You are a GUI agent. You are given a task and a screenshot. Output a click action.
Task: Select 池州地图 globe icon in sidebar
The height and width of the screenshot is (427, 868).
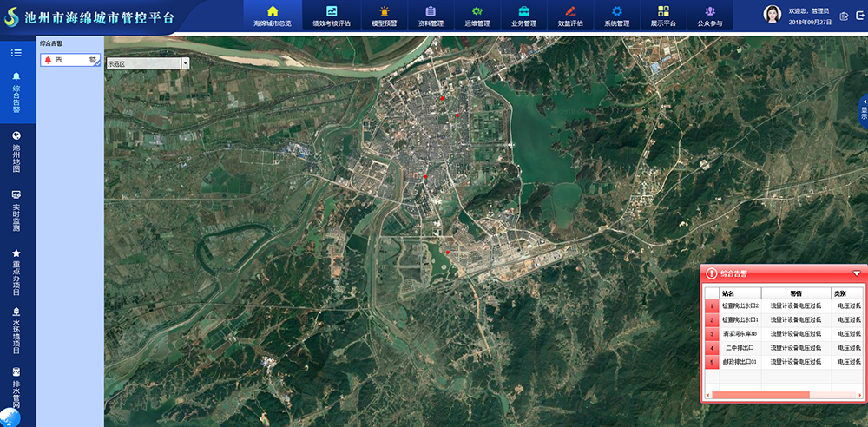click(x=16, y=135)
